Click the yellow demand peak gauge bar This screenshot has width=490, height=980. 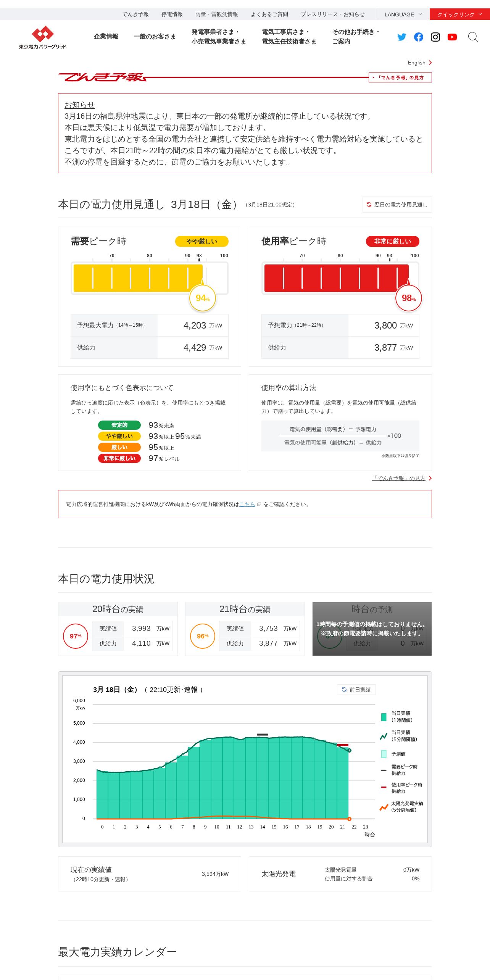click(138, 278)
